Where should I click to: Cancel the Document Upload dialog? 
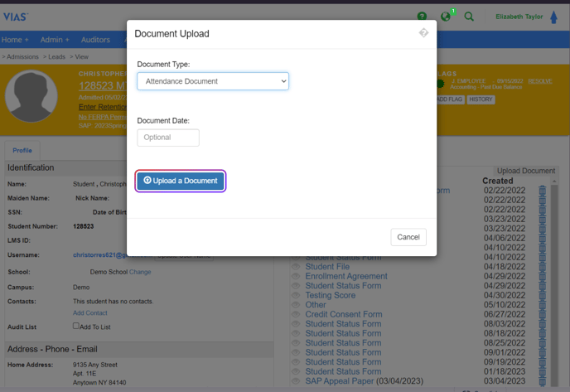pyautogui.click(x=408, y=237)
